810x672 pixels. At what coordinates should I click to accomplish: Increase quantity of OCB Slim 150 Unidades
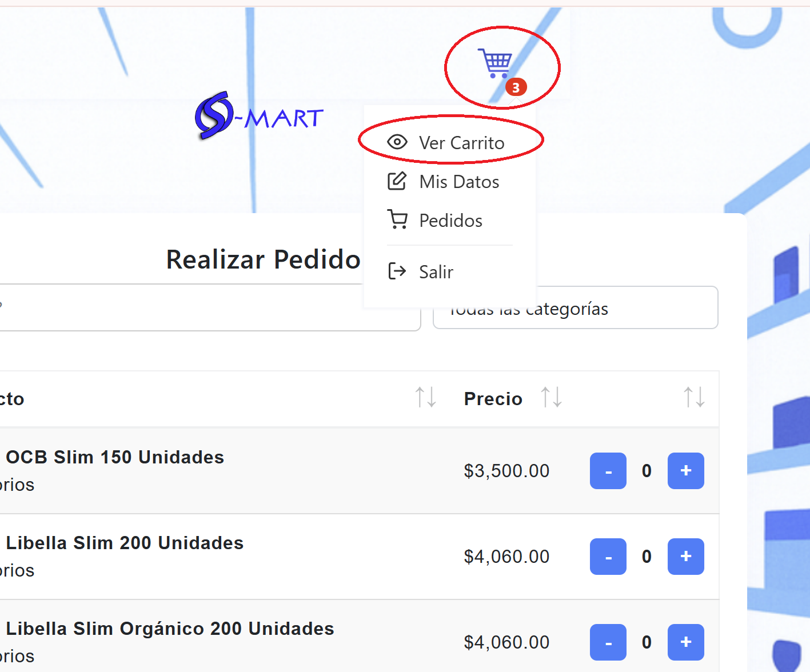(686, 471)
